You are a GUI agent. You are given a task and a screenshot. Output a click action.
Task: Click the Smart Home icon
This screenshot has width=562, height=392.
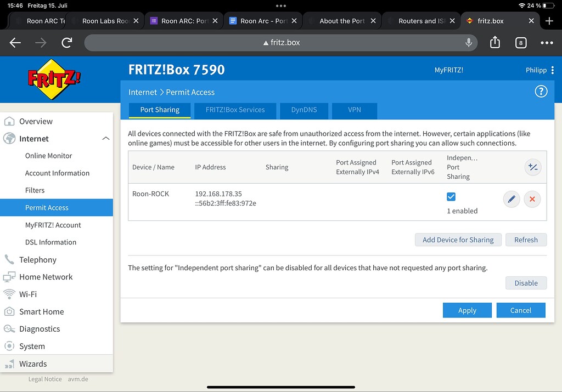(x=9, y=311)
